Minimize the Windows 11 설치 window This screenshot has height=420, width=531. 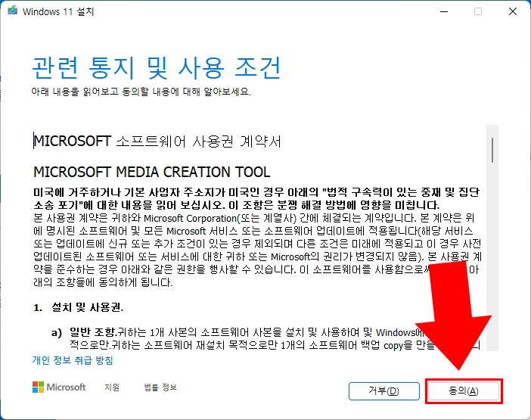(x=444, y=11)
